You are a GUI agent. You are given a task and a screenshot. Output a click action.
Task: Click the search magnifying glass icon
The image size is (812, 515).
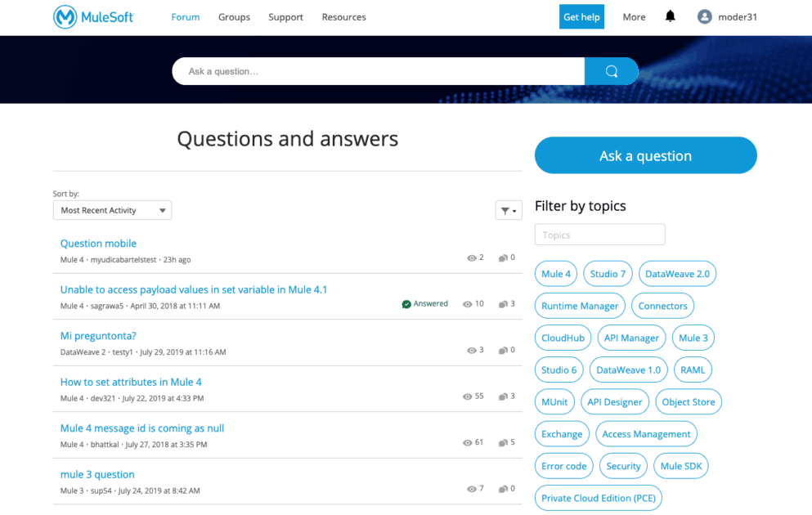[x=611, y=70]
